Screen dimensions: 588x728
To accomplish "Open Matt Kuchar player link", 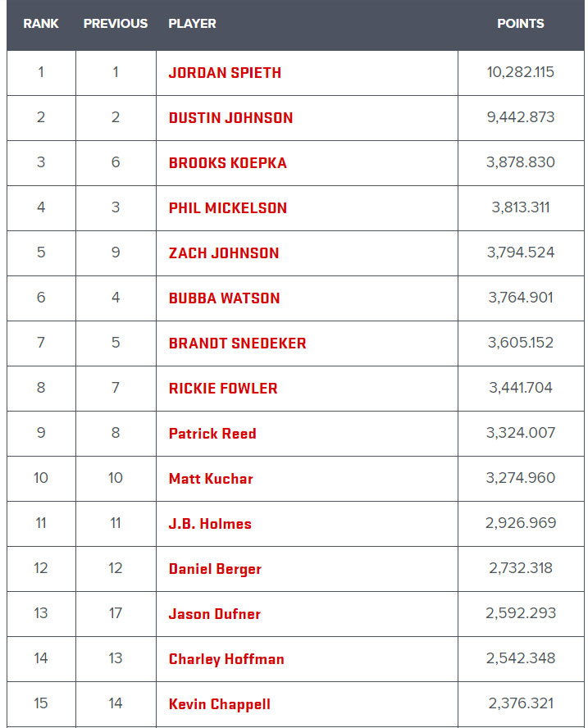I will point(211,478).
